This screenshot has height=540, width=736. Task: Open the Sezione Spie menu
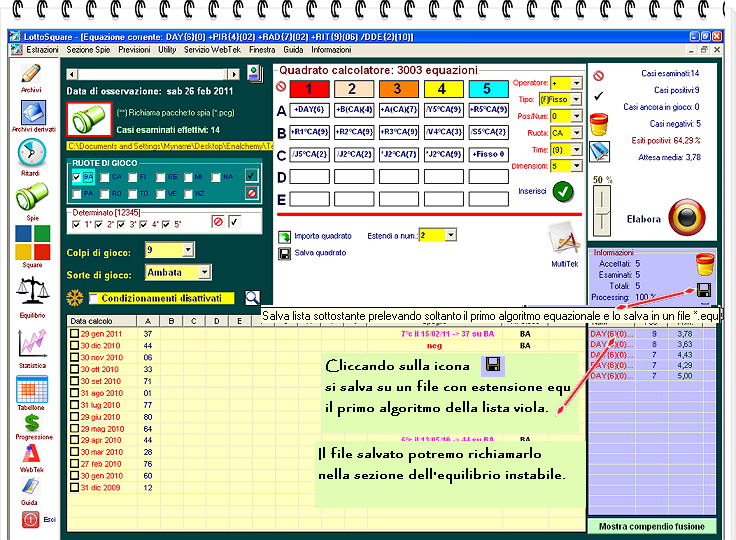pos(88,50)
